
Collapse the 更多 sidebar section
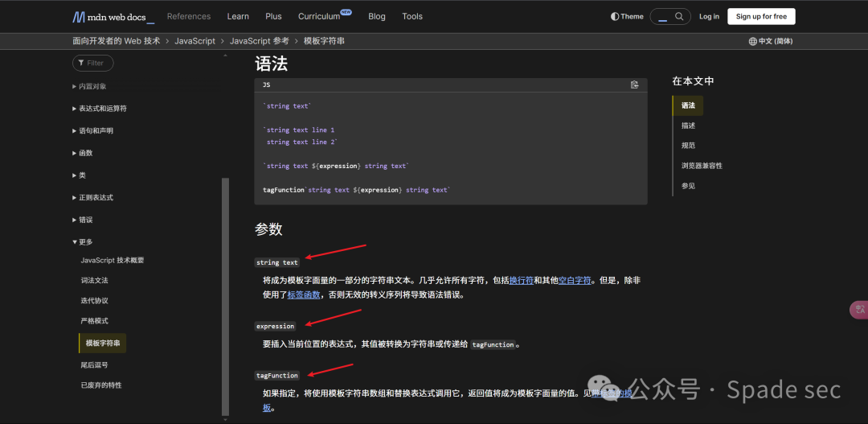[83, 241]
